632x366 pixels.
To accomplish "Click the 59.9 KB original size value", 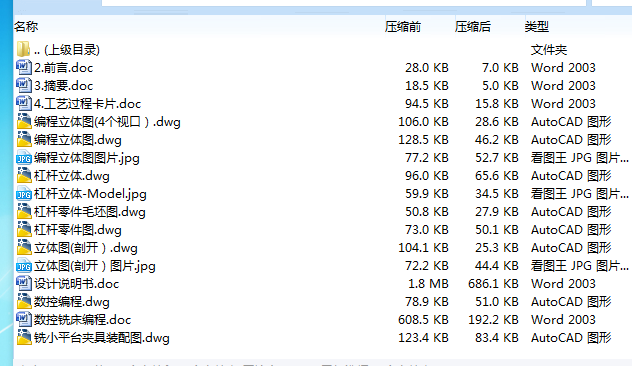I will (427, 194).
